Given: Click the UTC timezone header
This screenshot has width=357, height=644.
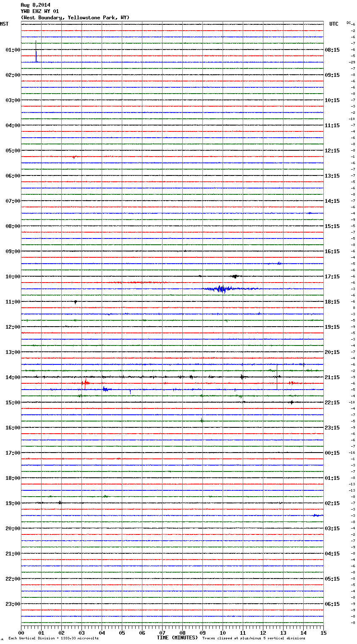Looking at the screenshot, I should [x=333, y=24].
